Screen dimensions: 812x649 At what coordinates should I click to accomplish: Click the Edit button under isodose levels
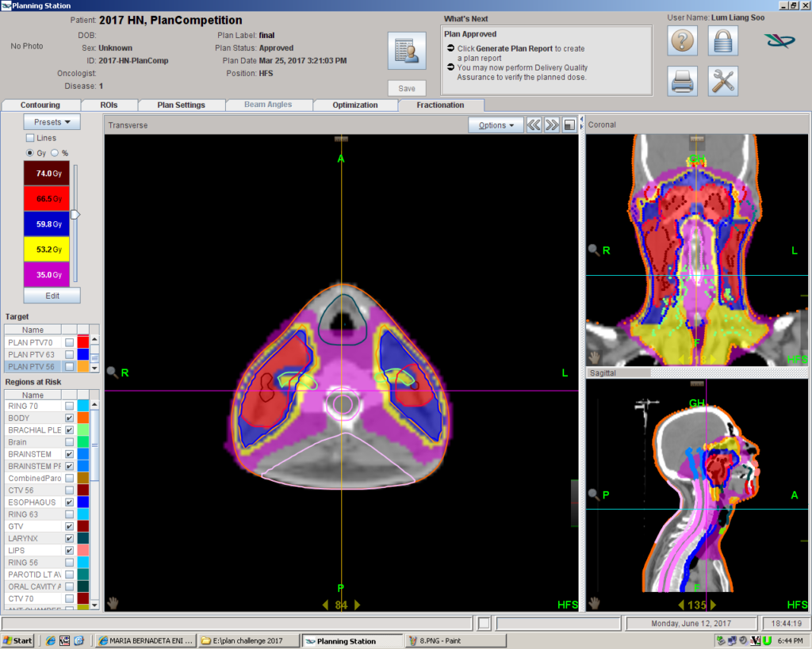(x=52, y=296)
